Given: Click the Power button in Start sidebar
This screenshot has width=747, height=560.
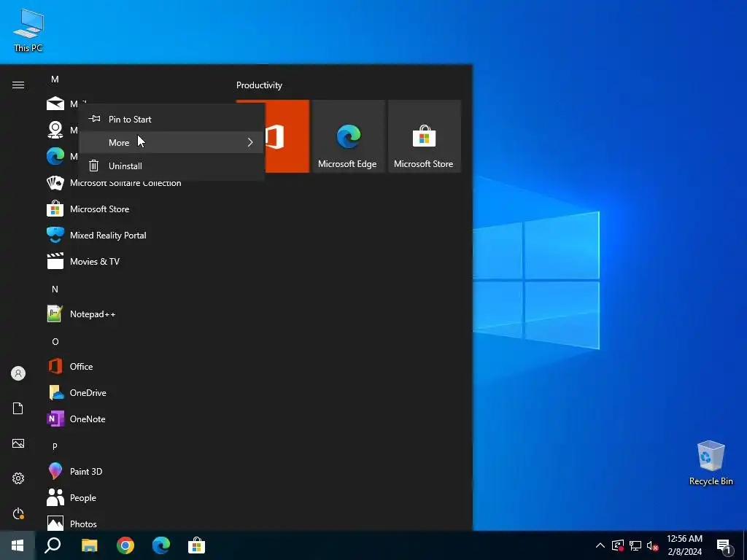Looking at the screenshot, I should [18, 513].
